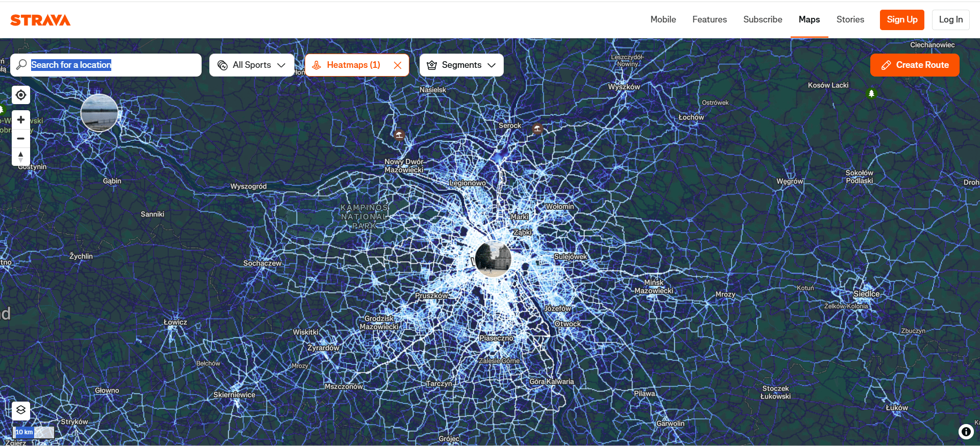Go to the Subscribe page

tap(763, 19)
